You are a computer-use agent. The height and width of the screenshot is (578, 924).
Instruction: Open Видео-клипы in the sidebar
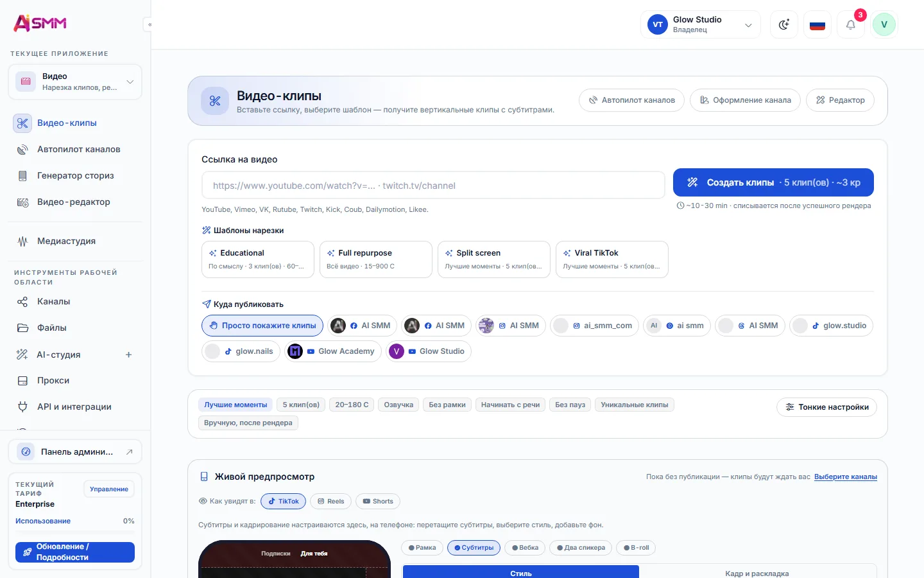[x=75, y=123]
